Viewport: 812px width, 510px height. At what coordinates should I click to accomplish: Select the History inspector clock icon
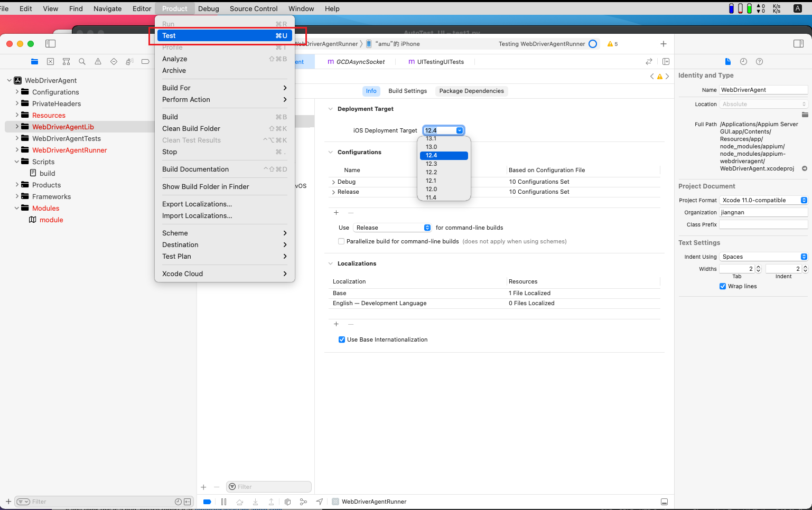tap(743, 62)
